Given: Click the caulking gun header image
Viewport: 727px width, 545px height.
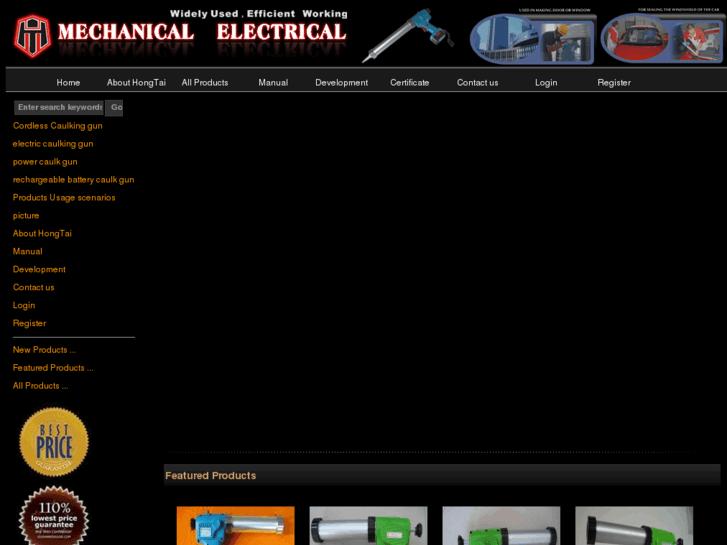Looking at the screenshot, I should [408, 35].
